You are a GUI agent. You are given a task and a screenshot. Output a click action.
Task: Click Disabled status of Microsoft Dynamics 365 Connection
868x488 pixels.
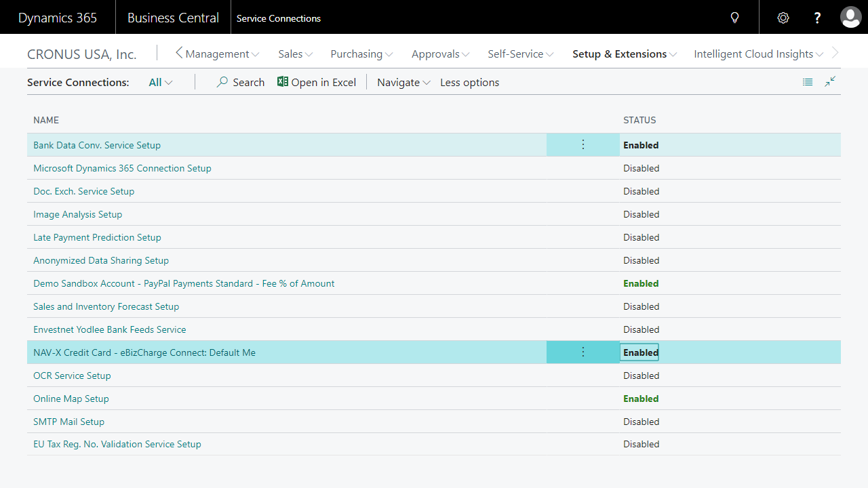click(x=641, y=168)
